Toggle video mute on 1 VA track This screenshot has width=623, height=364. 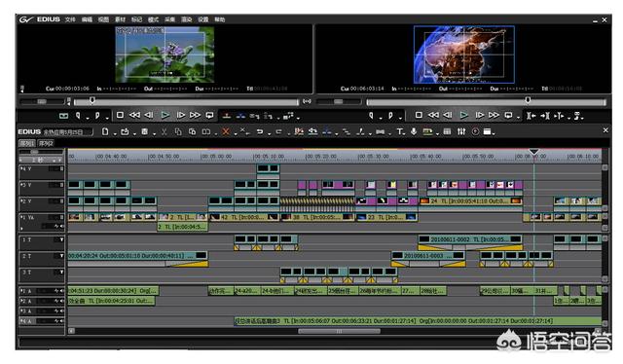coord(61,217)
